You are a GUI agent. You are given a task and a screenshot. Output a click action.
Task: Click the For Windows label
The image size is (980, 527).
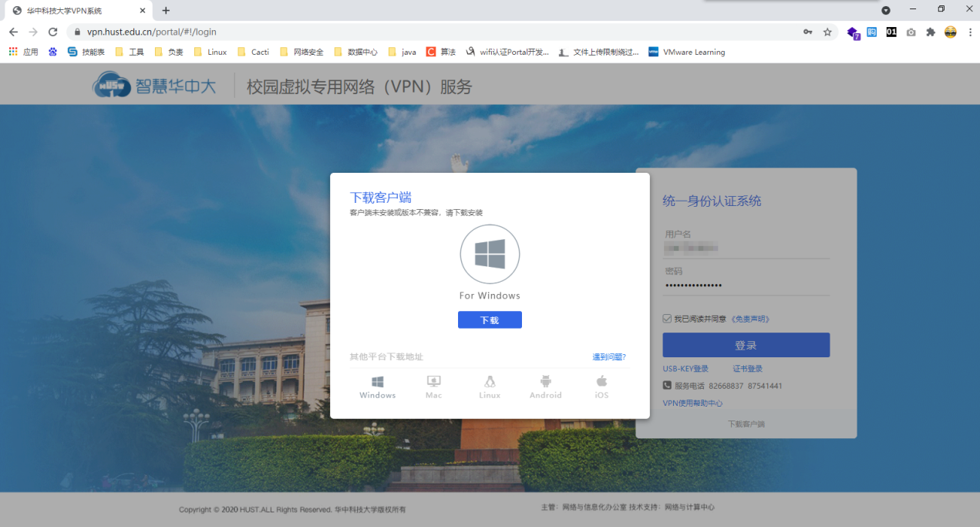point(490,296)
